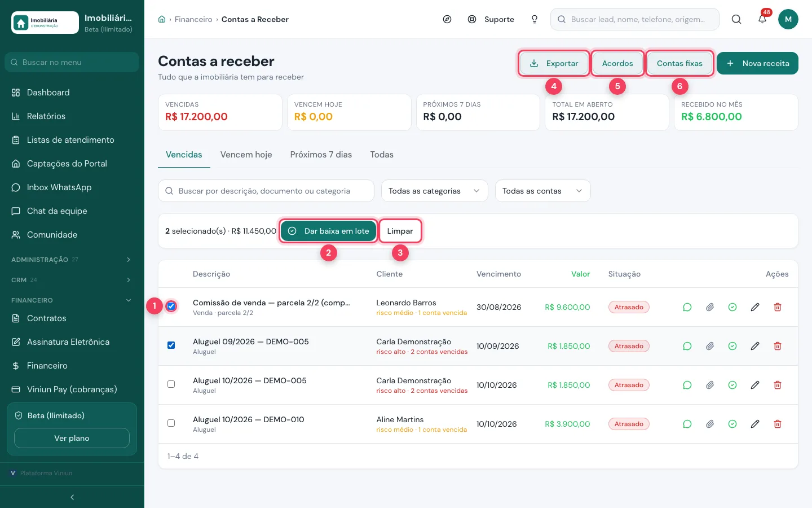Open Suporte in the top bar
The image size is (812, 508).
(491, 19)
